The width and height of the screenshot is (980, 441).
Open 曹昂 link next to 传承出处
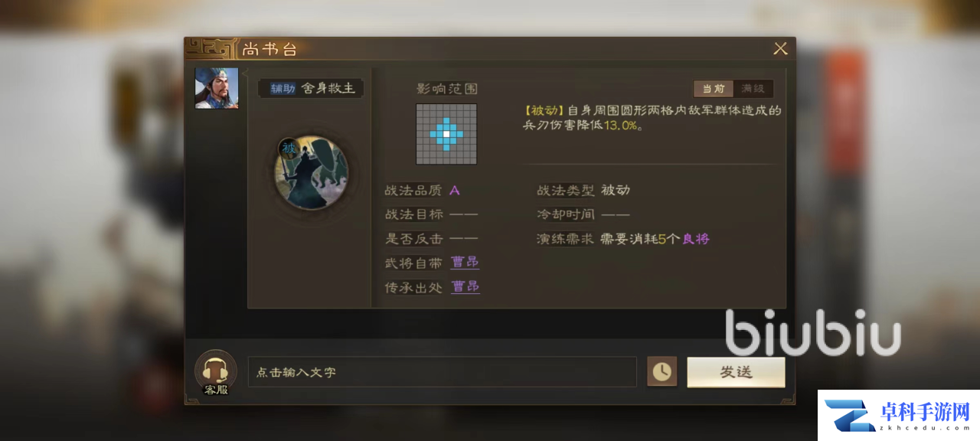tap(465, 287)
